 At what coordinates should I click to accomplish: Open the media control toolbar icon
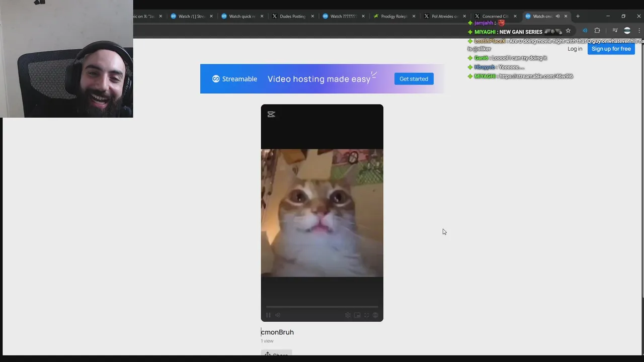(615, 31)
